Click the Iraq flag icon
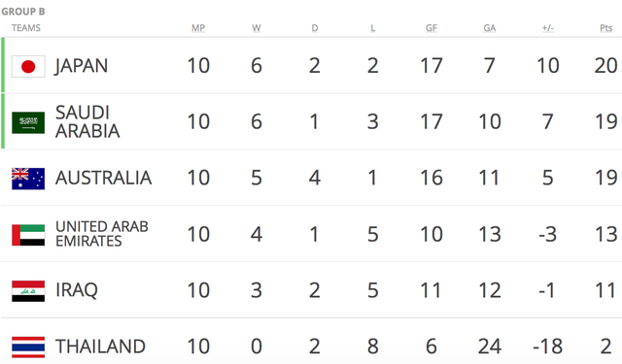622x364 pixels. (x=28, y=291)
